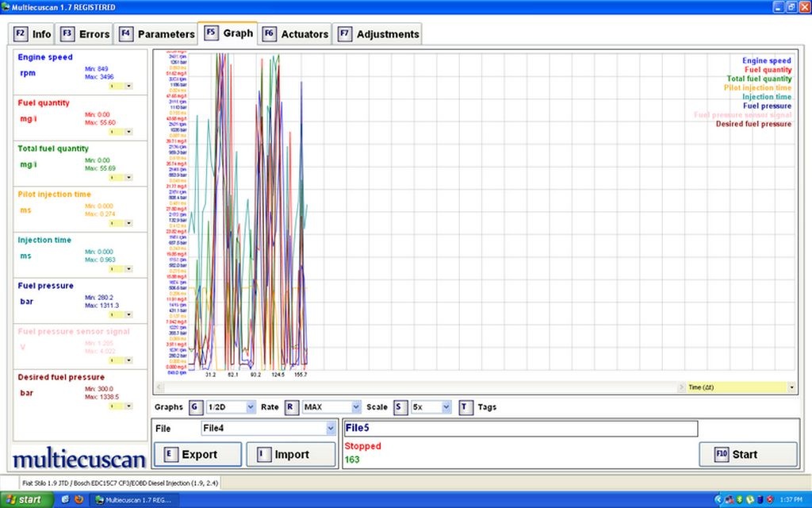Switch to the Parameters tab

pos(156,34)
